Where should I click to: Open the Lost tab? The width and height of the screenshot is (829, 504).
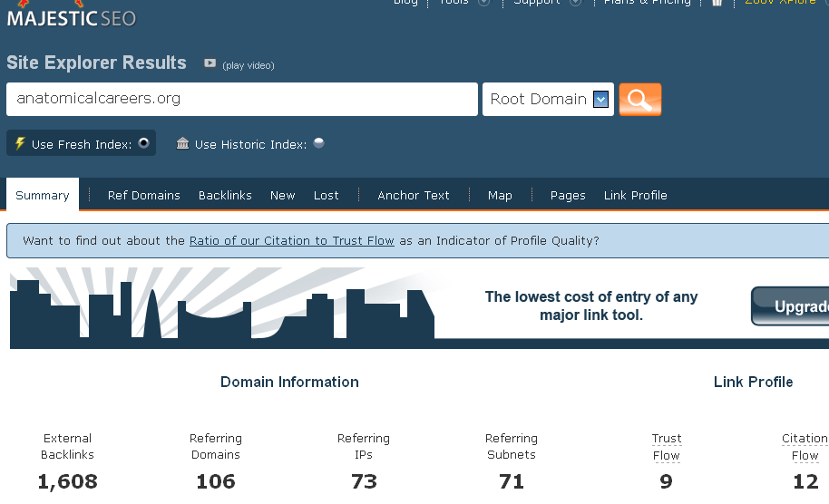click(x=326, y=196)
